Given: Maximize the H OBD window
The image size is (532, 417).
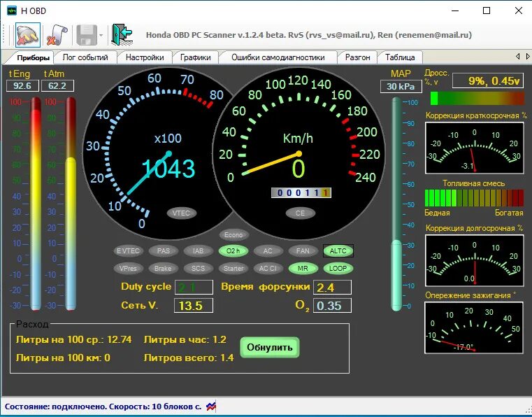Looking at the screenshot, I should (x=486, y=10).
